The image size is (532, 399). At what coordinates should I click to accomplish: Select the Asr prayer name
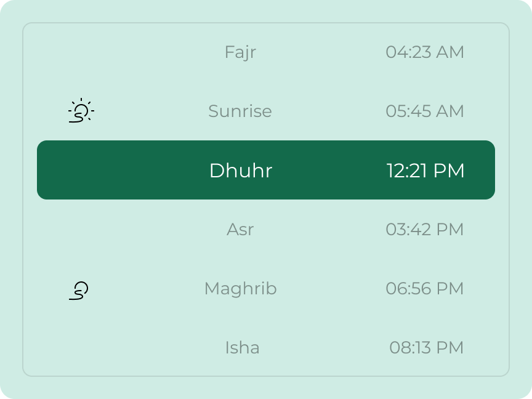(x=240, y=230)
